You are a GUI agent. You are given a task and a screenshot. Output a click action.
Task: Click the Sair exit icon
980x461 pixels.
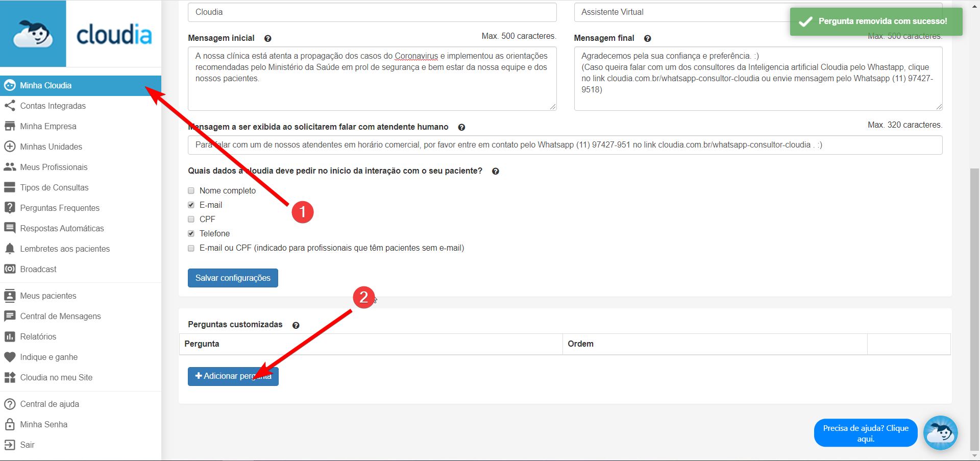[x=10, y=445]
